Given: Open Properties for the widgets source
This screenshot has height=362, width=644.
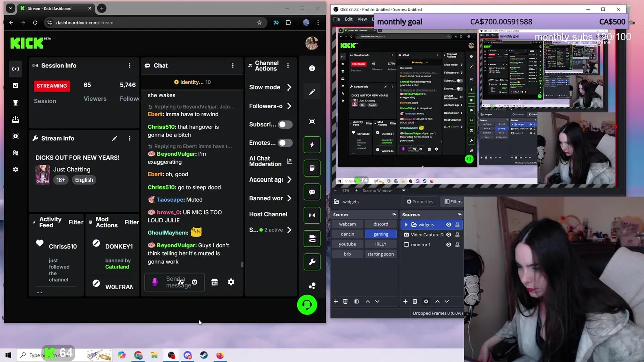Looking at the screenshot, I should pyautogui.click(x=419, y=202).
